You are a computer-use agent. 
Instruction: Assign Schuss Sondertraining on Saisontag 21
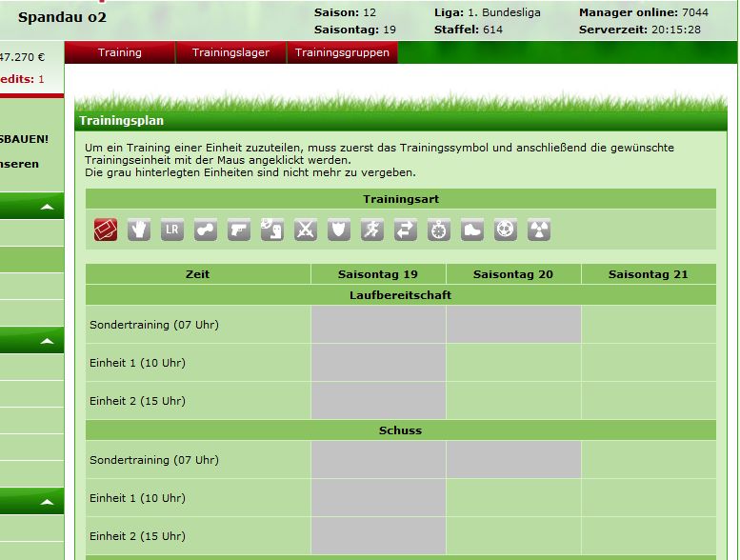(648, 460)
